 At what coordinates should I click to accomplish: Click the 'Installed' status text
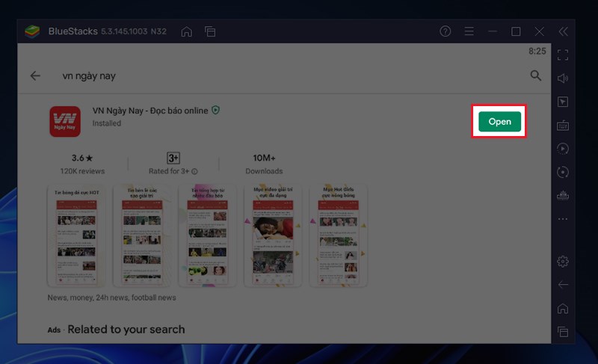106,123
